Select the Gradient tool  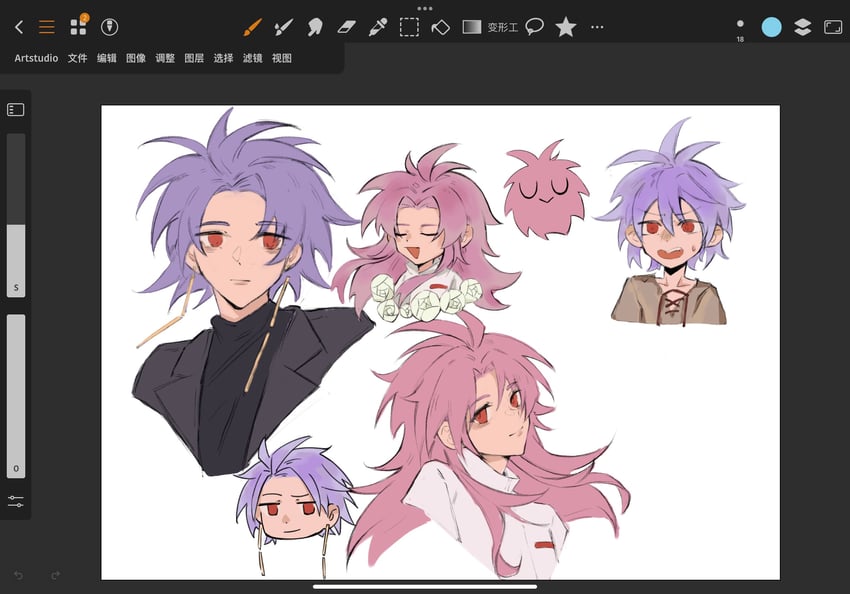coord(472,27)
